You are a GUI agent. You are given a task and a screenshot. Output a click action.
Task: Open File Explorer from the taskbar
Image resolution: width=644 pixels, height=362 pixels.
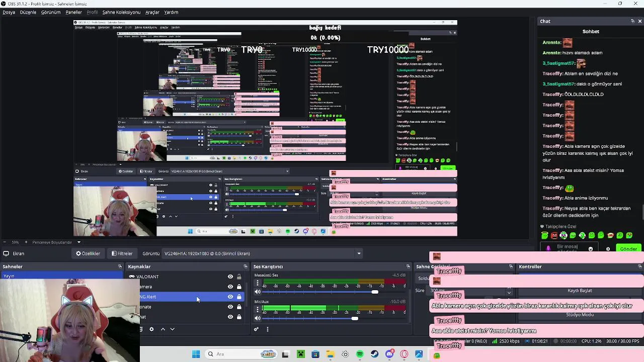click(x=330, y=354)
